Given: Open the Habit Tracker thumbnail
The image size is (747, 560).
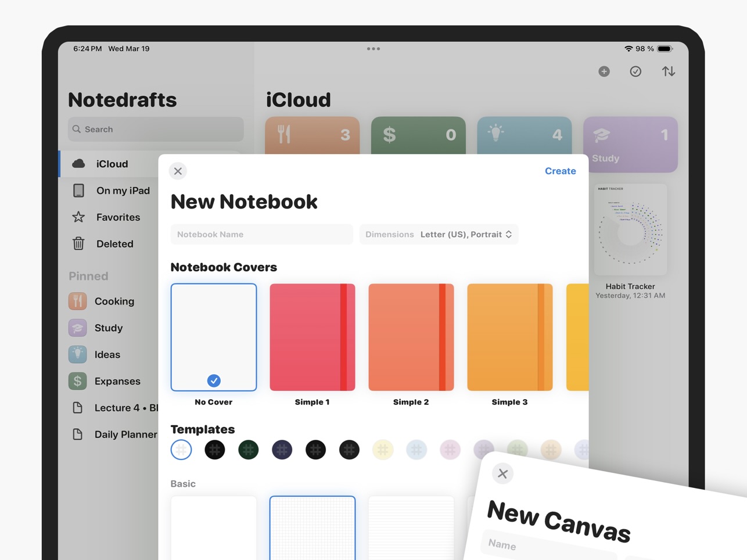Looking at the screenshot, I should click(630, 229).
